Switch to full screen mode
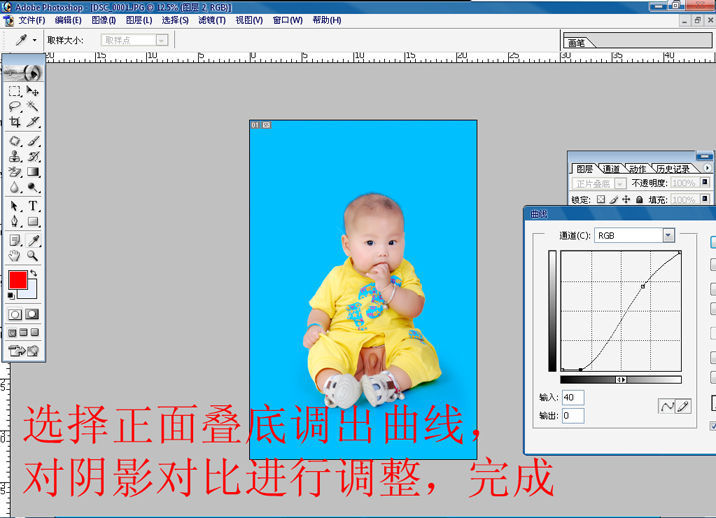The width and height of the screenshot is (716, 518). [x=35, y=333]
